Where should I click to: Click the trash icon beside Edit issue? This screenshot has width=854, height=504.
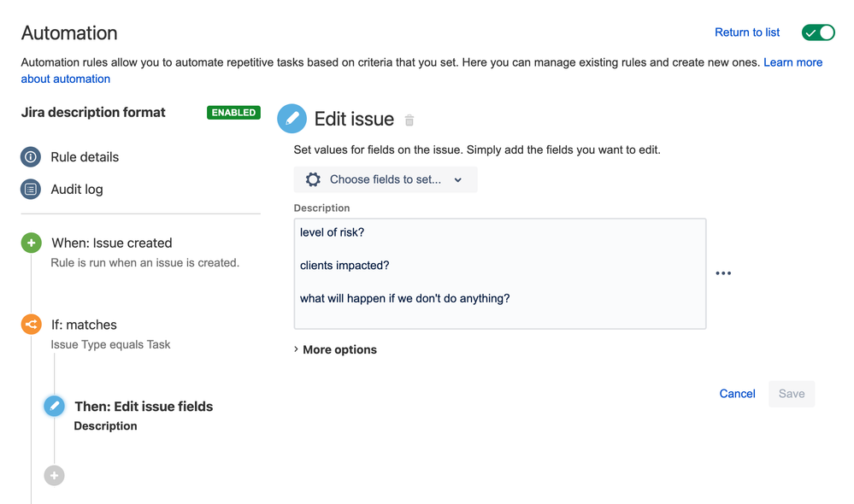(x=409, y=120)
